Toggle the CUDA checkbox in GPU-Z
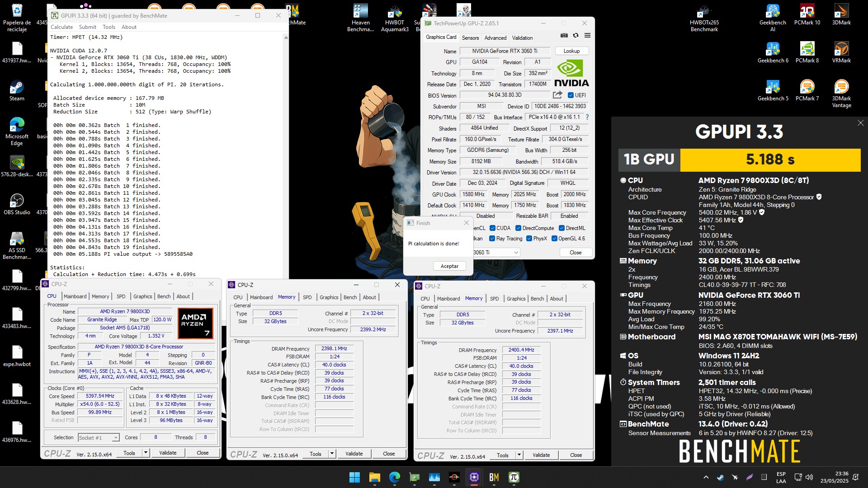The width and height of the screenshot is (868, 488). 492,228
